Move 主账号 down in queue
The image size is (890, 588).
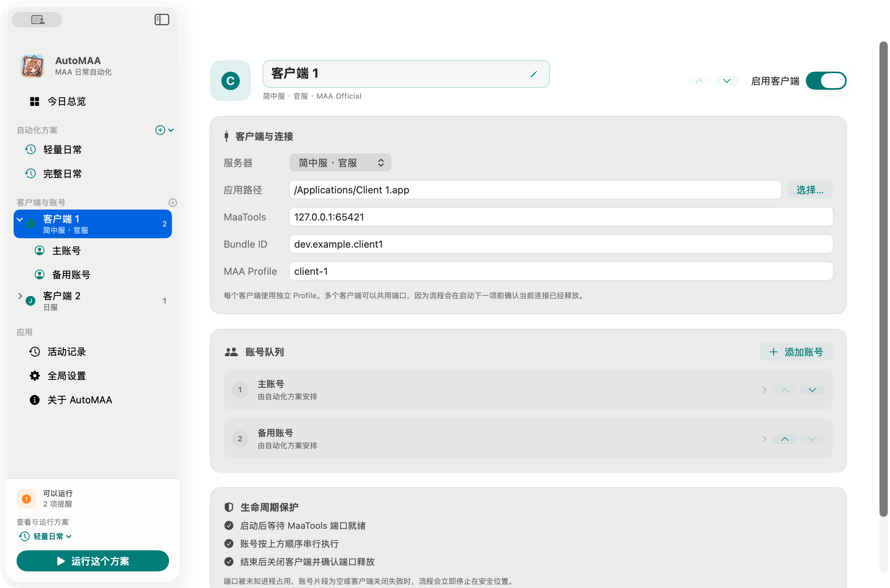[x=812, y=390]
